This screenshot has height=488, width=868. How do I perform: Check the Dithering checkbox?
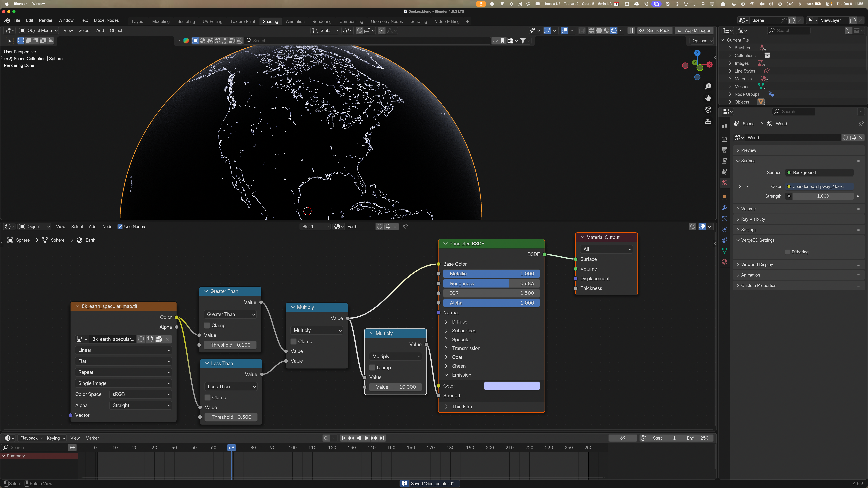tap(788, 252)
